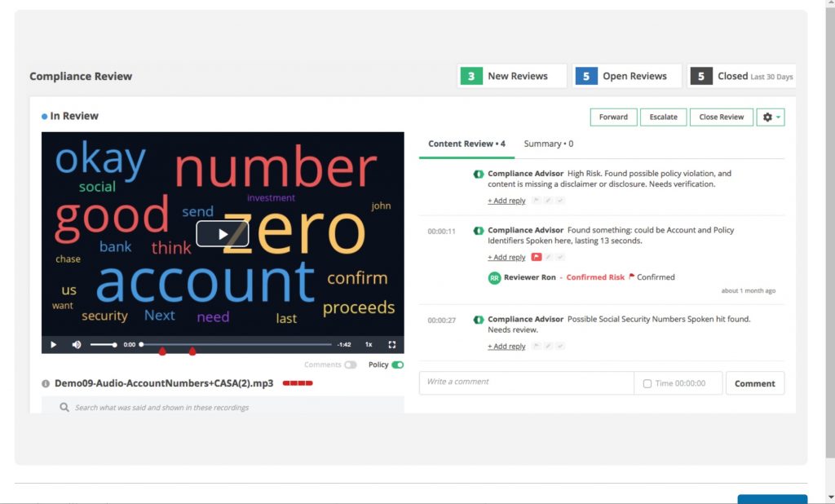
Task: Click the play icon in the player control bar
Action: pyautogui.click(x=53, y=345)
